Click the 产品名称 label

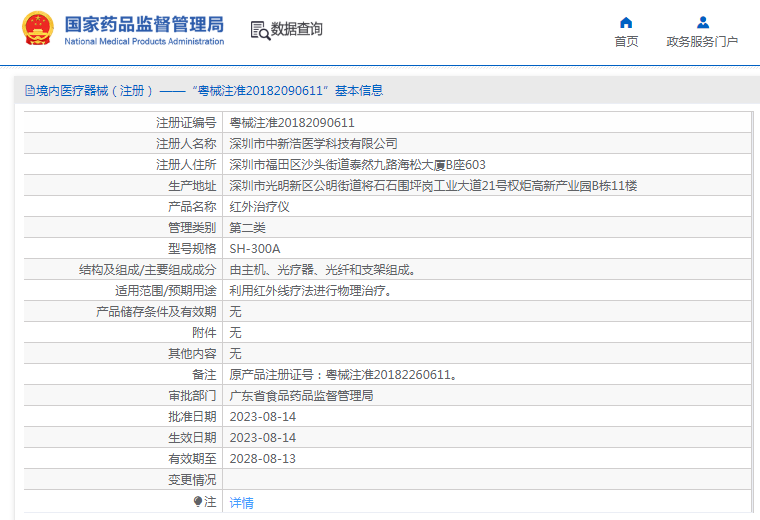pos(192,207)
